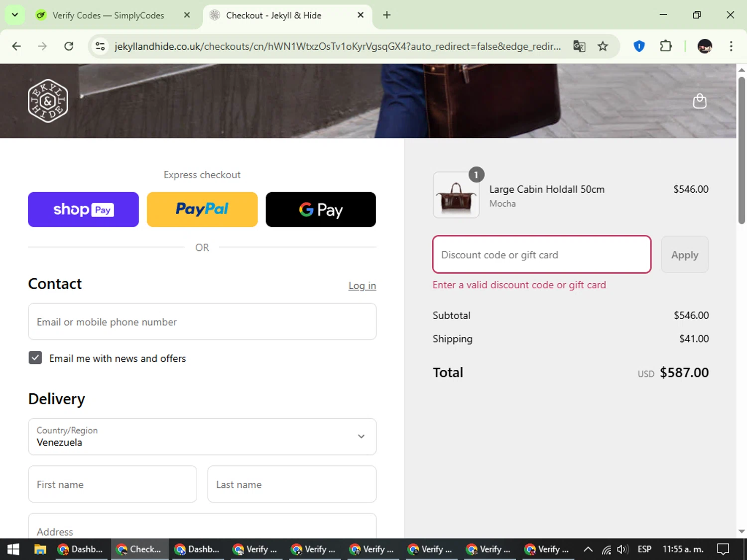Open the Extensions puzzle icon
This screenshot has width=747, height=560.
(666, 46)
